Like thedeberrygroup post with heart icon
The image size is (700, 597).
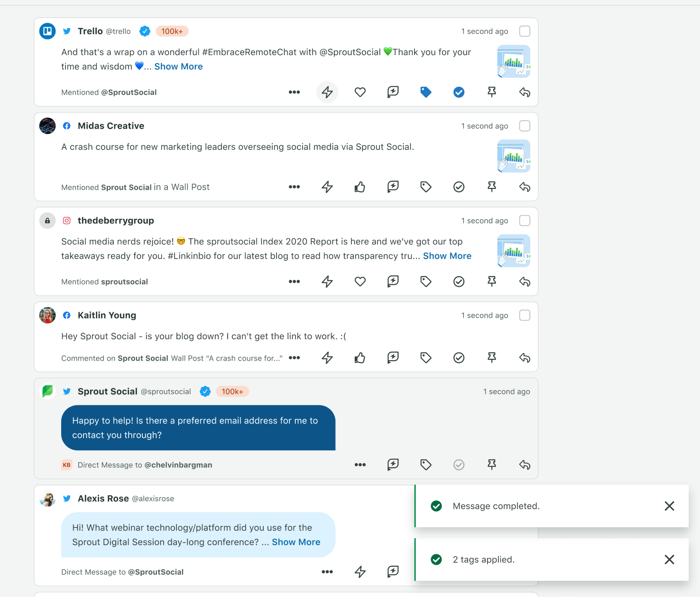(360, 281)
